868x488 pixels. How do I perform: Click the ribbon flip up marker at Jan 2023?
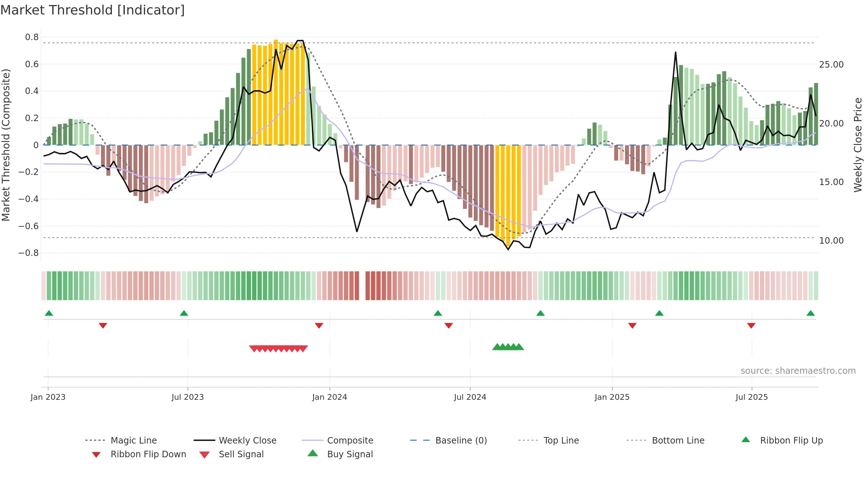pyautogui.click(x=49, y=313)
